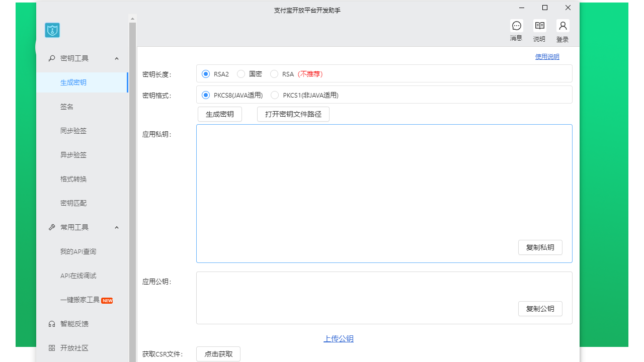Collapse the 密钥工具 section chevron
The width and height of the screenshot is (644, 362).
pos(117,58)
